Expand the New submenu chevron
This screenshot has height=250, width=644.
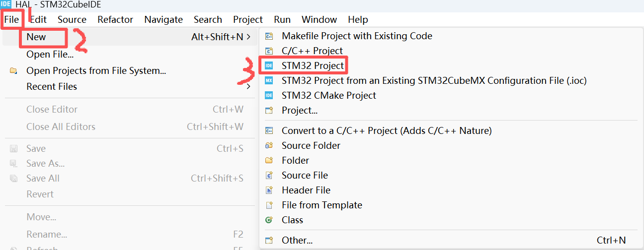click(249, 37)
